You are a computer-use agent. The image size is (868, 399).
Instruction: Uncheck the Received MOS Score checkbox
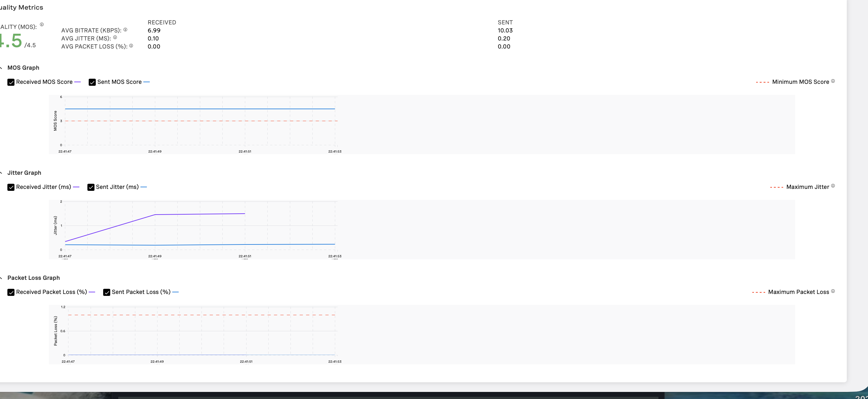pos(11,82)
